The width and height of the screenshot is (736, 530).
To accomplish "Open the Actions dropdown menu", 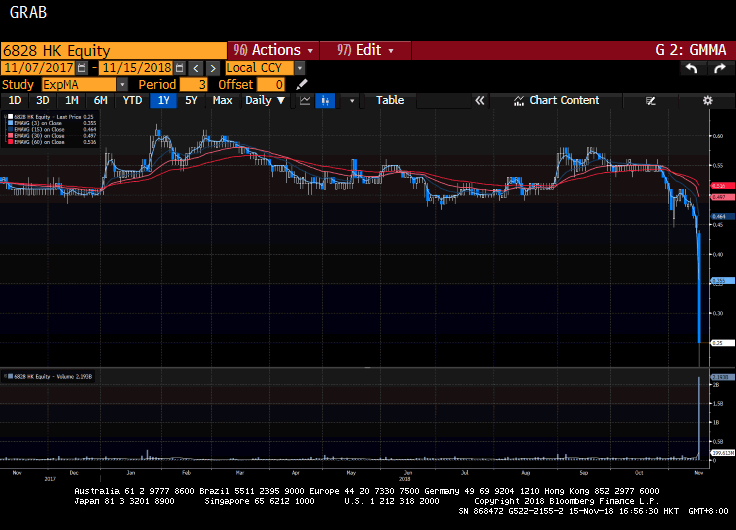I will 273,50.
